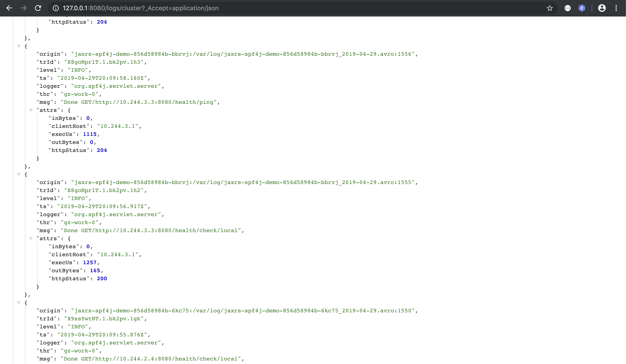Collapse the log object with origin 6kc75 avro:1550
This screenshot has width=626, height=364.
coord(19,303)
